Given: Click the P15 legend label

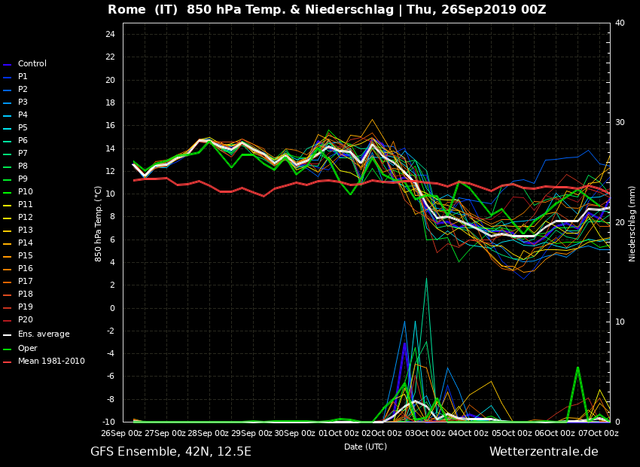Looking at the screenshot, I should tap(25, 255).
